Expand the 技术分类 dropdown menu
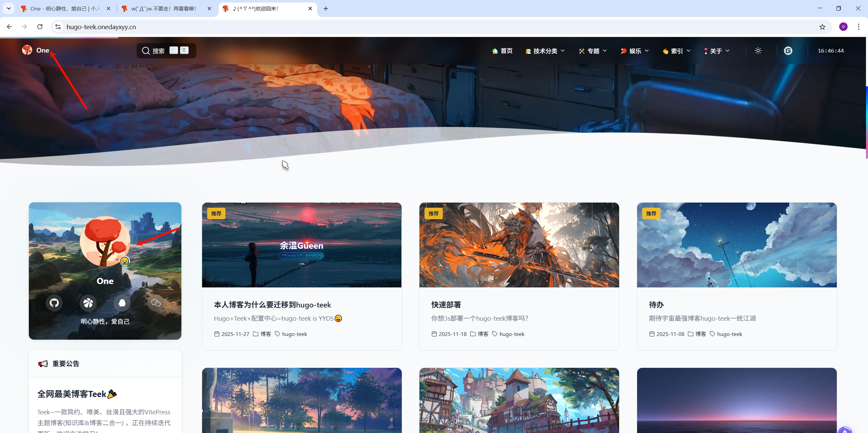The height and width of the screenshot is (433, 868). 545,51
